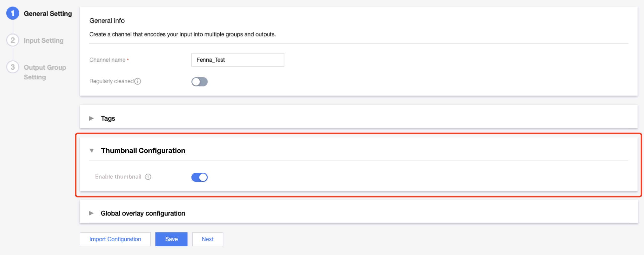Click the Regularly cleaned info icon
Screen dimensions: 644x255
138,81
